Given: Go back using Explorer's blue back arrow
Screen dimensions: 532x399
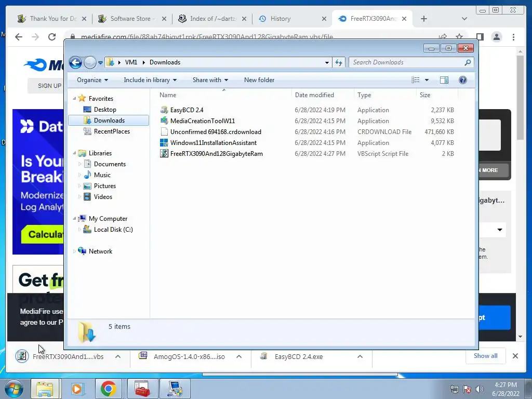Looking at the screenshot, I should [75, 62].
